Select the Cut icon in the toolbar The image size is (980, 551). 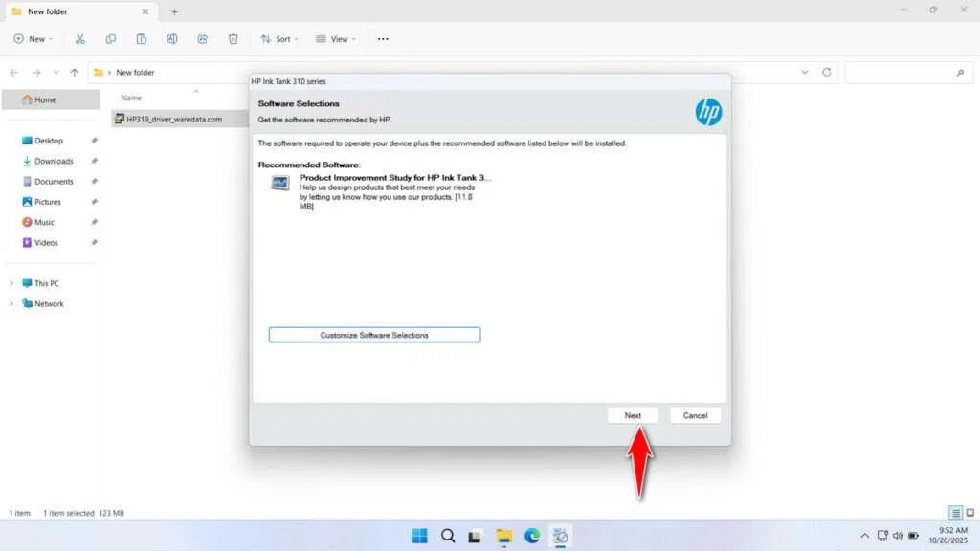coord(80,38)
